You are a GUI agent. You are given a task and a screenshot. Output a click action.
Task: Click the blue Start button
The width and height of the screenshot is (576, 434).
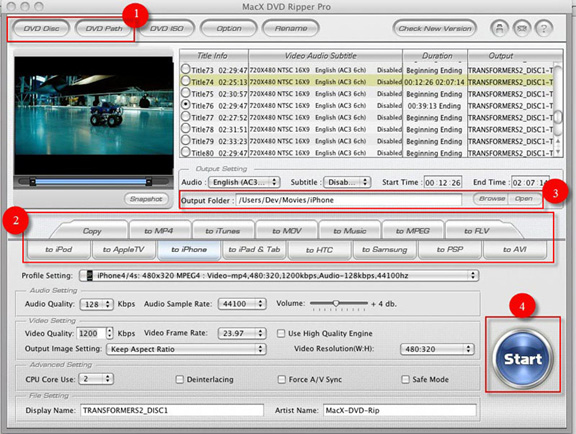coord(523,359)
